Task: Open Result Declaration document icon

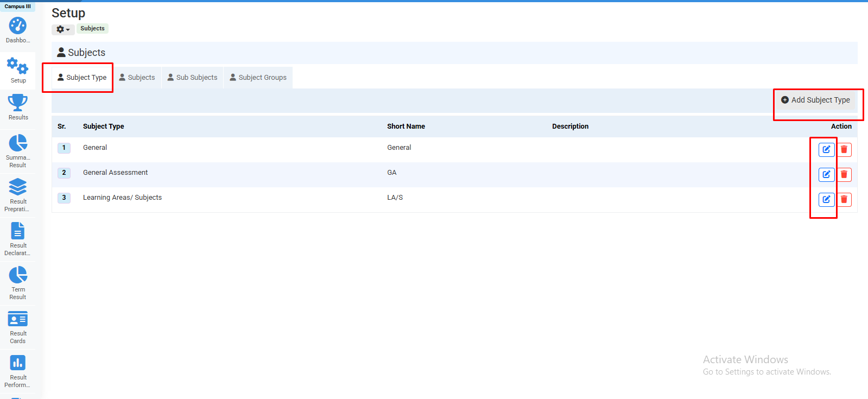Action: click(18, 231)
